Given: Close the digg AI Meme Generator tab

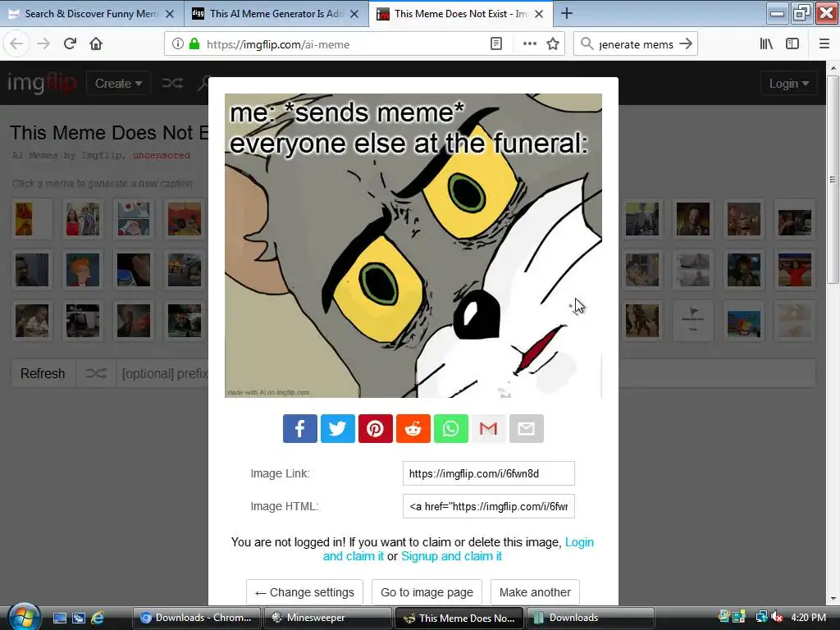Looking at the screenshot, I should (354, 14).
